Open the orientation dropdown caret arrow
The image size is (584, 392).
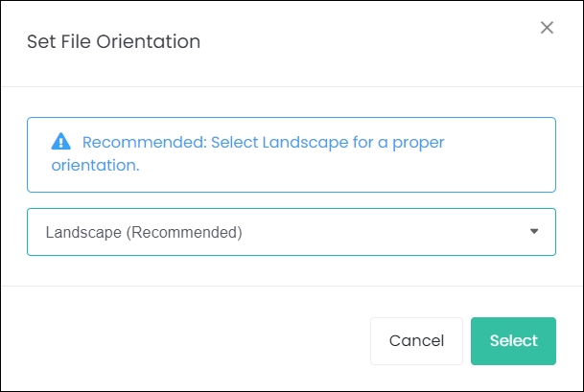pos(534,232)
